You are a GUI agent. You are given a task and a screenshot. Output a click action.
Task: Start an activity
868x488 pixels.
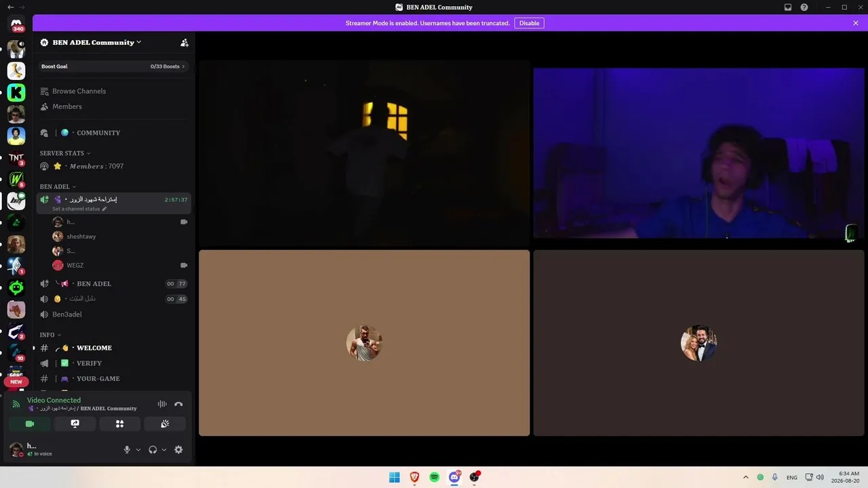click(120, 424)
